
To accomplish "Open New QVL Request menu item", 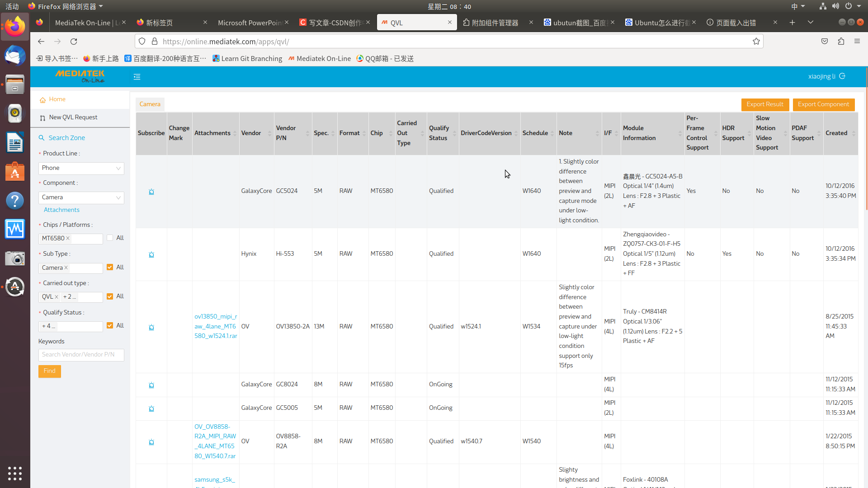I will (73, 117).
